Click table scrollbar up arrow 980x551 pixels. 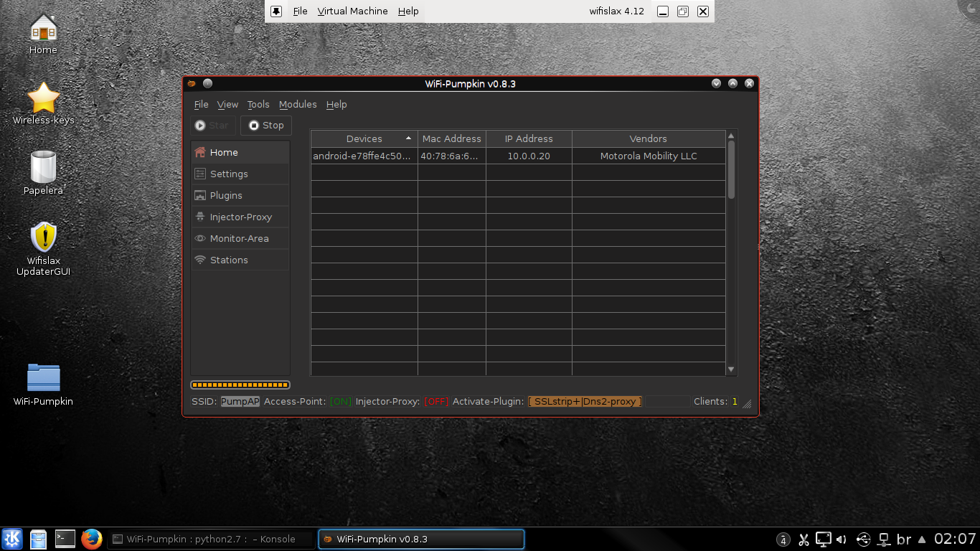731,135
